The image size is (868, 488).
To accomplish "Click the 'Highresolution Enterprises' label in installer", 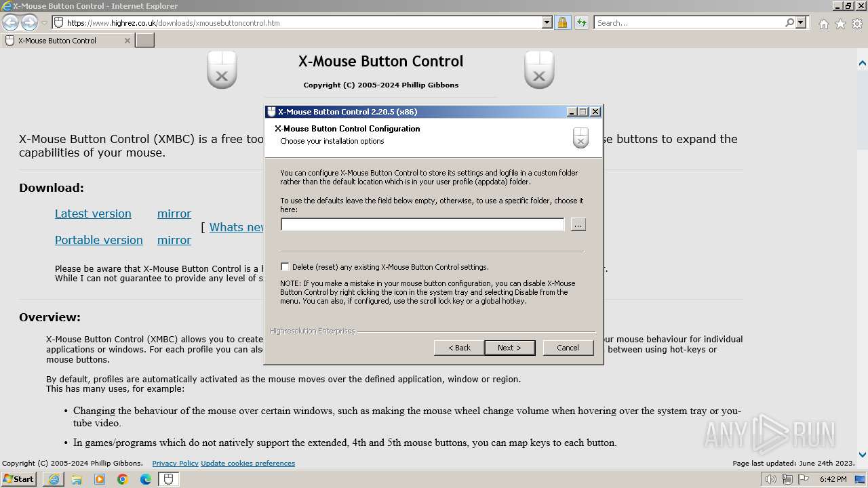I will pos(312,331).
